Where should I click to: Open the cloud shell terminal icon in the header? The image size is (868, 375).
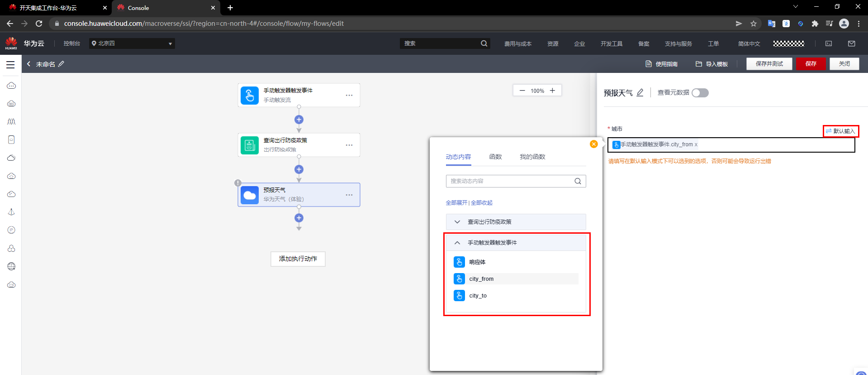pos(829,43)
